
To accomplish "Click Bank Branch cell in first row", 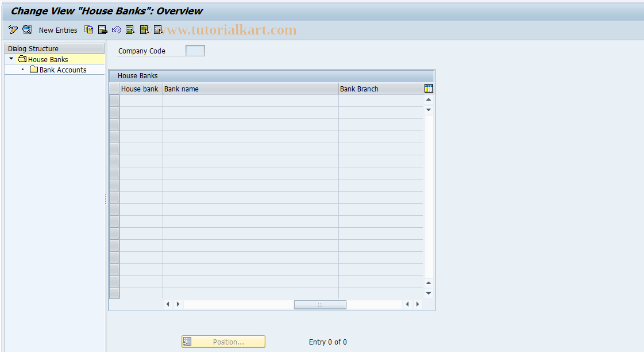I will [x=381, y=101].
